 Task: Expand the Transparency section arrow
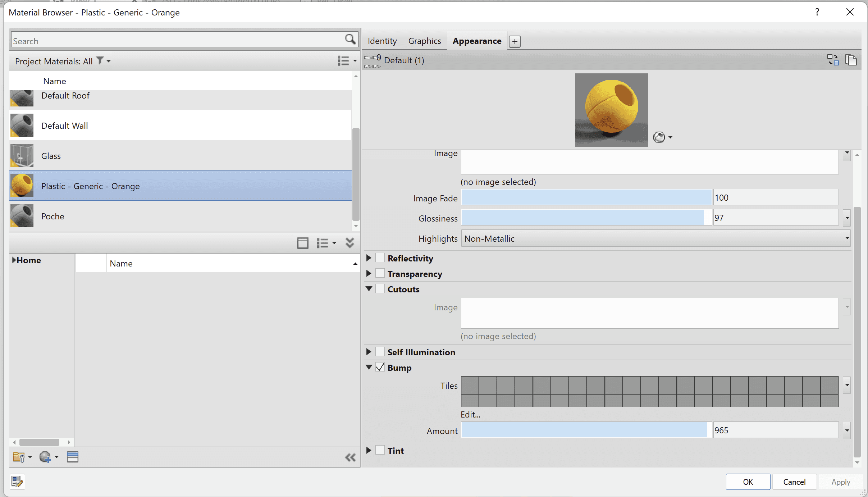click(369, 273)
